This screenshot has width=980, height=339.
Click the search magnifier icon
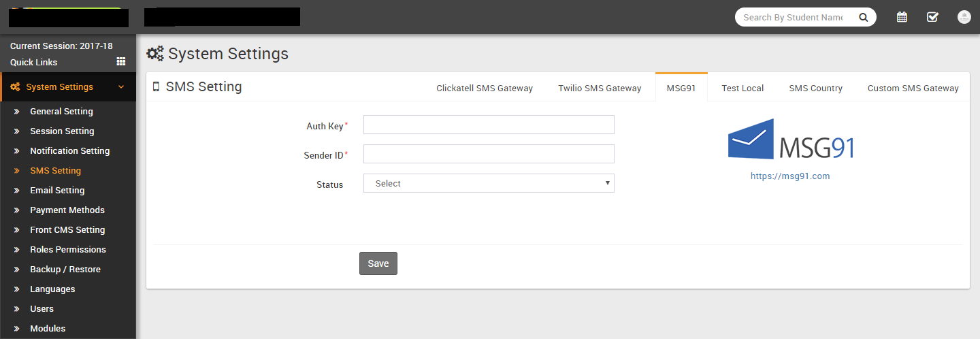point(863,18)
